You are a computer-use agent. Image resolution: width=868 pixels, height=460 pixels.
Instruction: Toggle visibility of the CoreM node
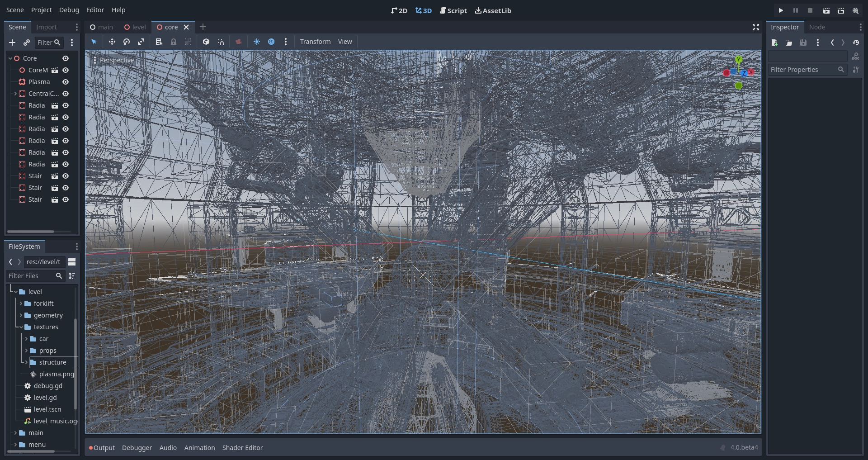click(65, 71)
